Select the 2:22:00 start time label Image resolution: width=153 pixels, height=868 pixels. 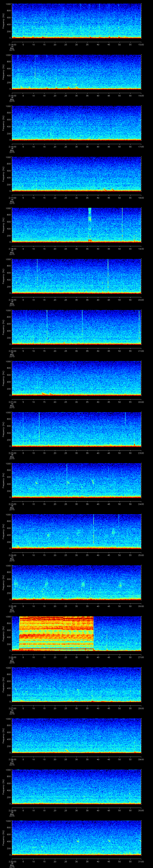(x=12, y=453)
